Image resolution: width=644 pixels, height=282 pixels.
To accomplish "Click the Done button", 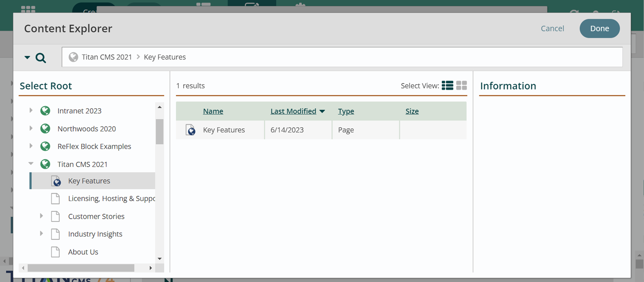I will [600, 28].
